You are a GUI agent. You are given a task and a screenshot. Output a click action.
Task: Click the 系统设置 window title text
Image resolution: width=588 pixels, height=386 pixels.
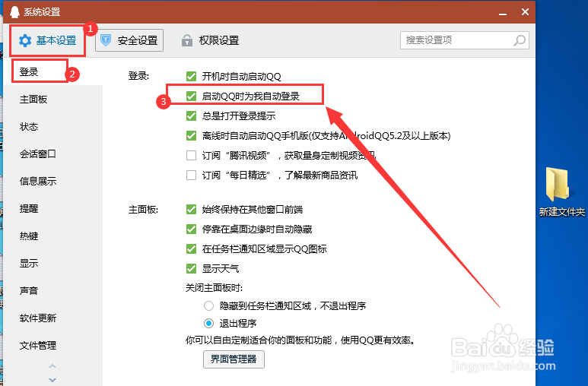point(42,12)
